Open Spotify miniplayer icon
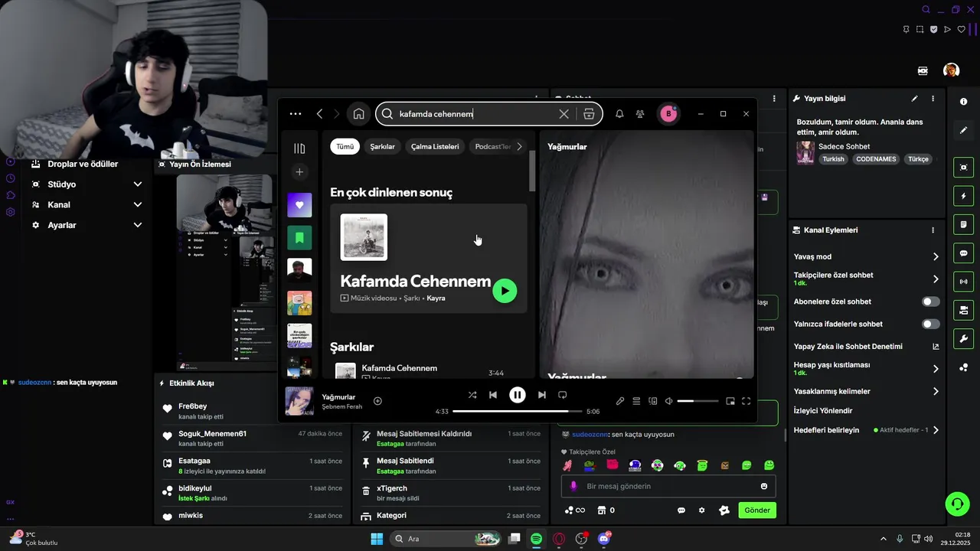The width and height of the screenshot is (980, 551). (x=730, y=401)
